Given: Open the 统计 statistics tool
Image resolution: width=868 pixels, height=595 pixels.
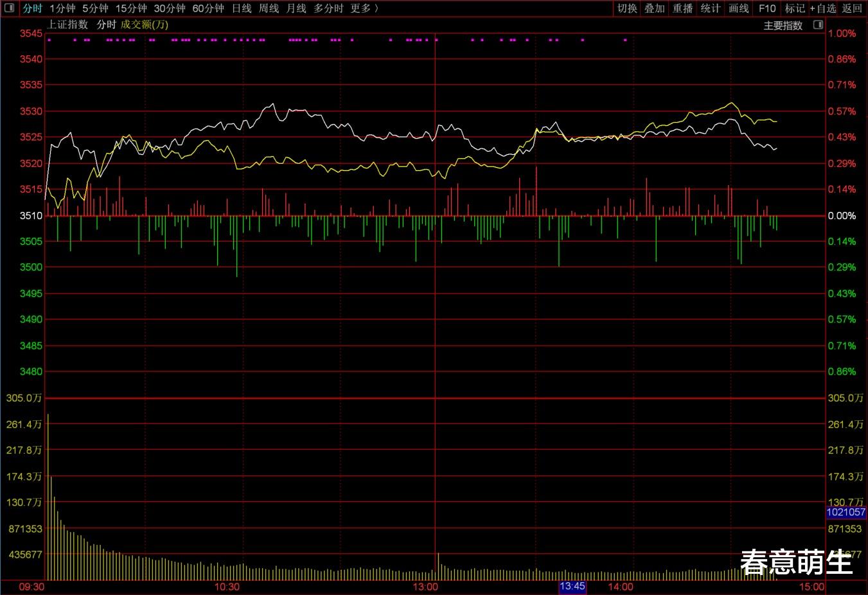Looking at the screenshot, I should (x=711, y=8).
